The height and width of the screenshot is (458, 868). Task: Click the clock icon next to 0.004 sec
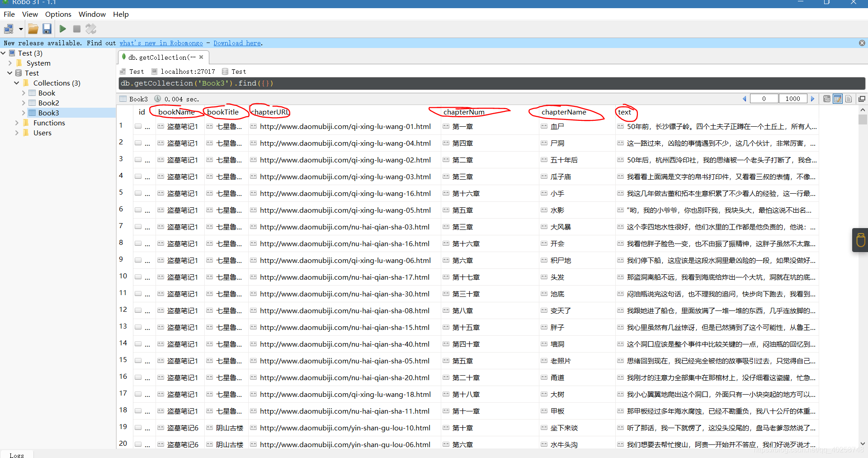click(x=158, y=99)
